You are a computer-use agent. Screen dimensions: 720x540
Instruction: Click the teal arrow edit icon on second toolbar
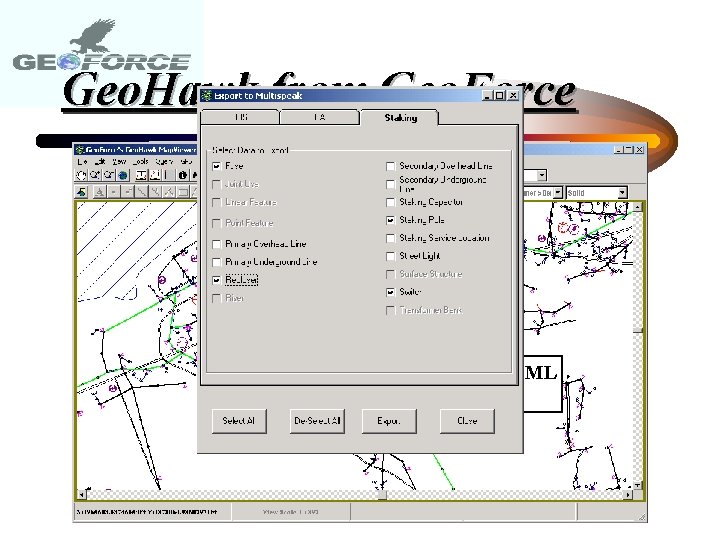pyautogui.click(x=82, y=192)
